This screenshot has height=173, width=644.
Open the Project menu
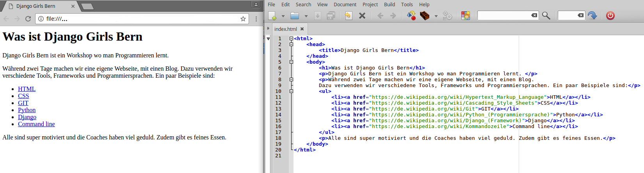tap(370, 4)
